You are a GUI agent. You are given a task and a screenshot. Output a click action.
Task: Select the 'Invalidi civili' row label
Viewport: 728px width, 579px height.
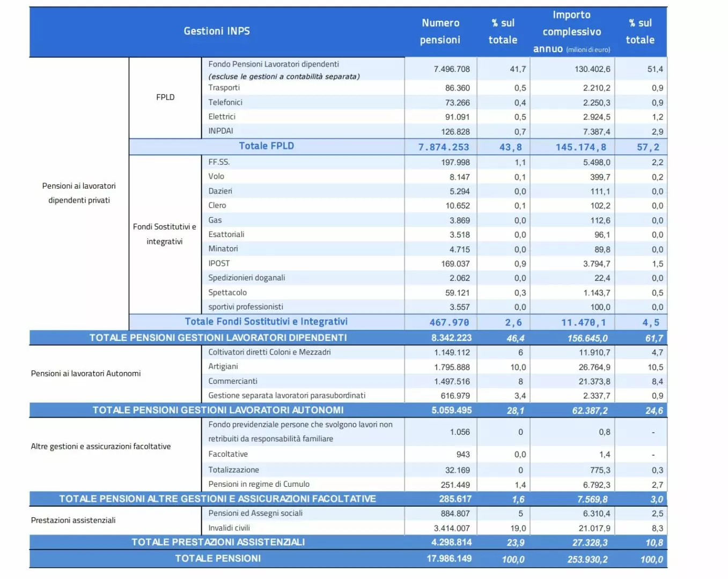[x=229, y=528]
